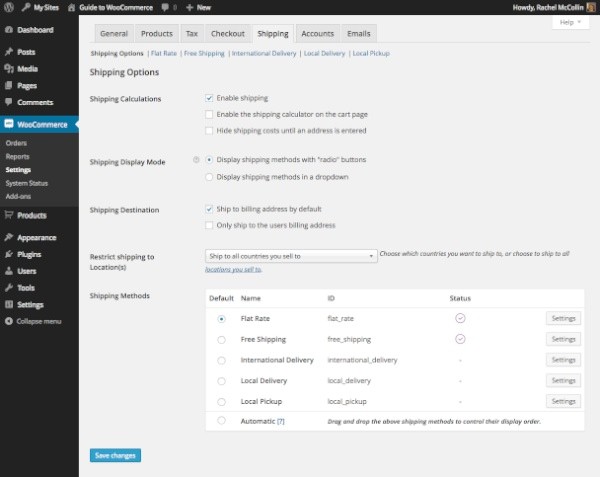Set International Delivery as default method

pos(221,360)
